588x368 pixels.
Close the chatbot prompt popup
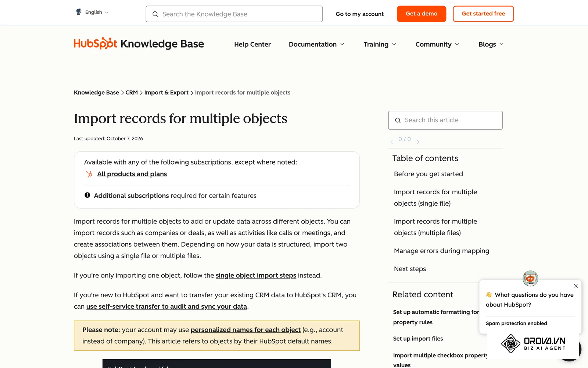pyautogui.click(x=576, y=286)
